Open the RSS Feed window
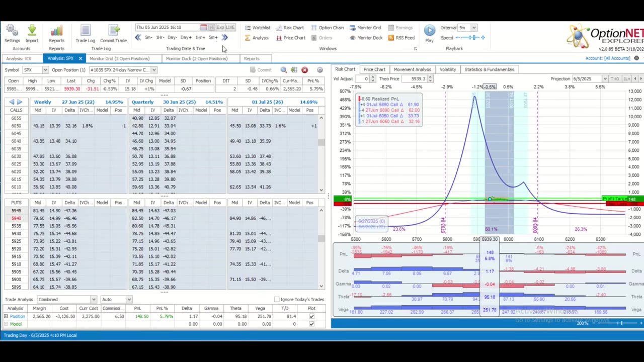644x362 pixels. point(401,38)
